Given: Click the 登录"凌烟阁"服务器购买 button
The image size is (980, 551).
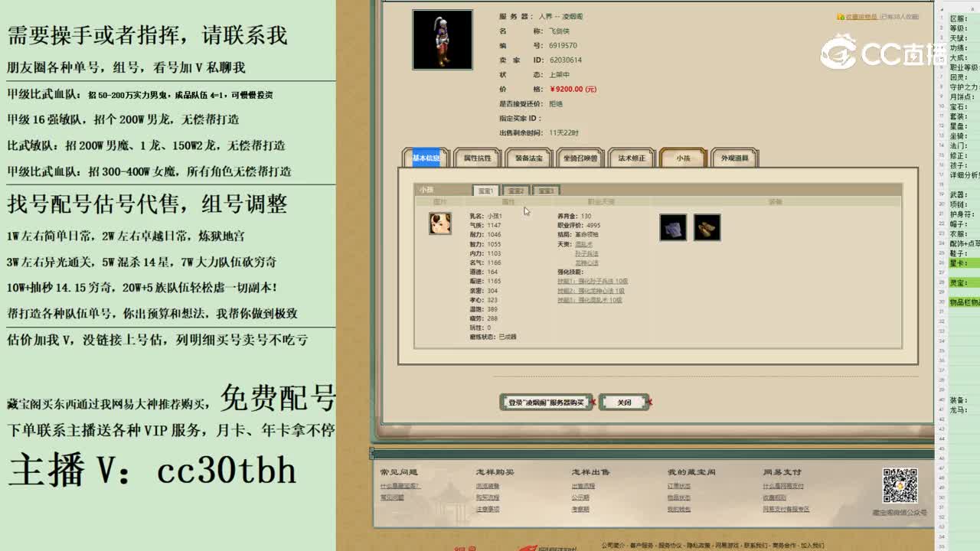Looking at the screenshot, I should pos(547,403).
